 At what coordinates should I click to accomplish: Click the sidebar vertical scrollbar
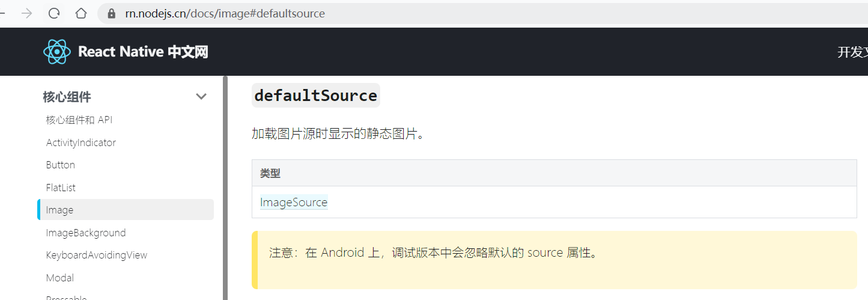tap(225, 188)
